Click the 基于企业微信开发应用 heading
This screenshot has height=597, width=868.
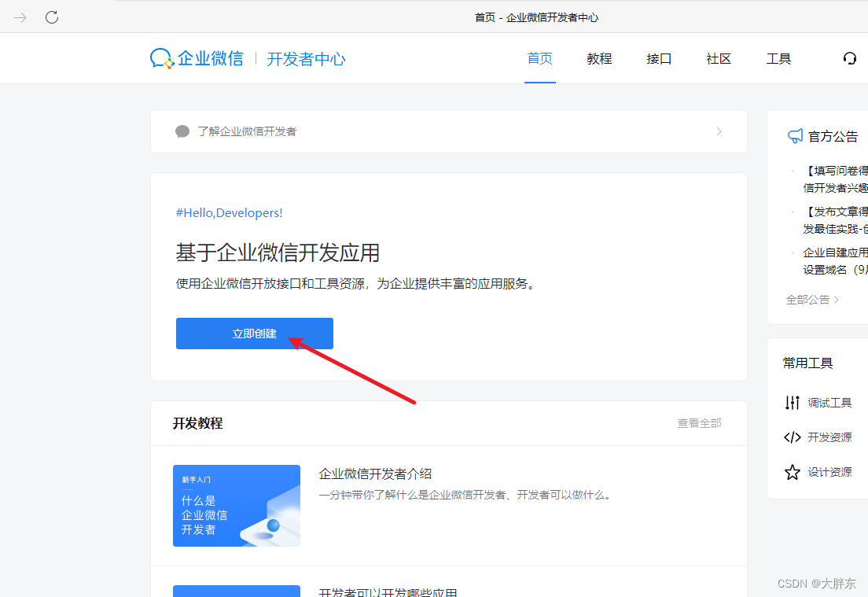tap(278, 252)
